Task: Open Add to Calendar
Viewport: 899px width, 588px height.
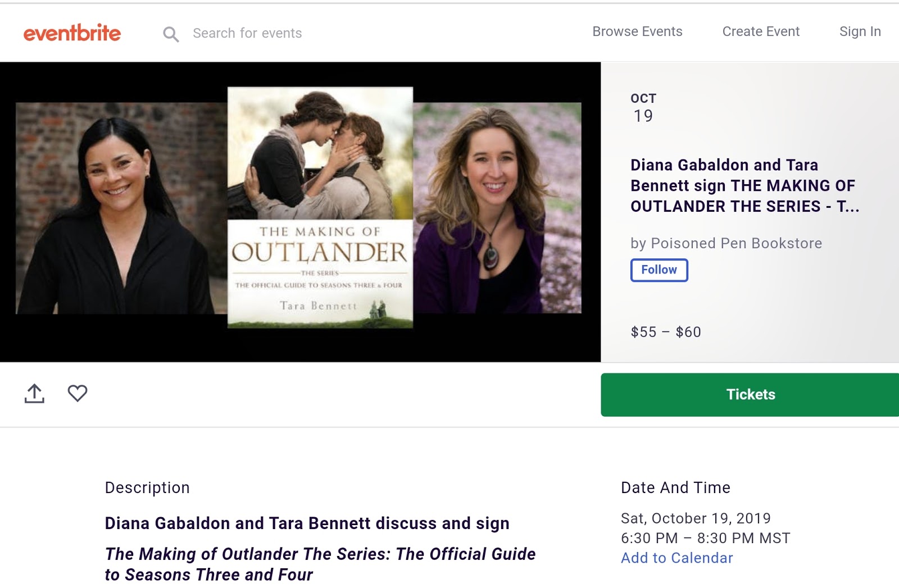Action: click(x=676, y=558)
